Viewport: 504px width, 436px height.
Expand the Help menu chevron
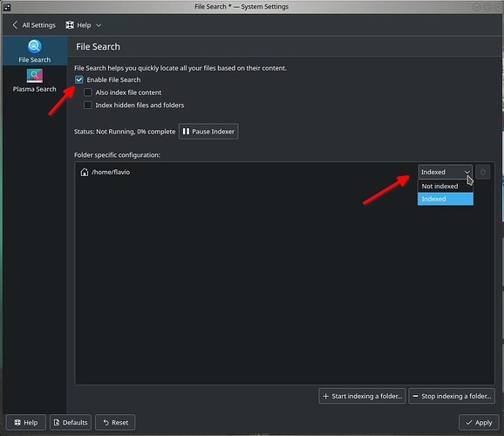[x=99, y=25]
